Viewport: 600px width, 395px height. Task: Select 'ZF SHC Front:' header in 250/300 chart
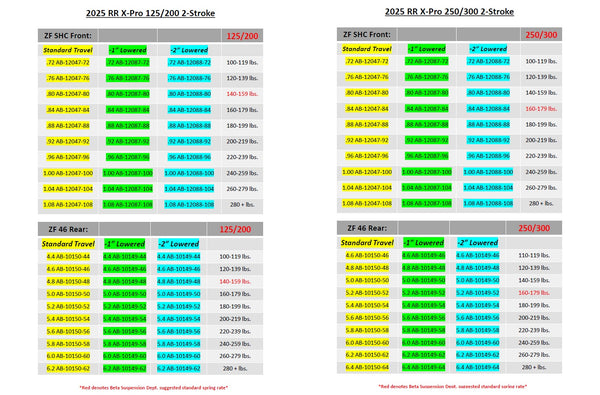point(367,34)
